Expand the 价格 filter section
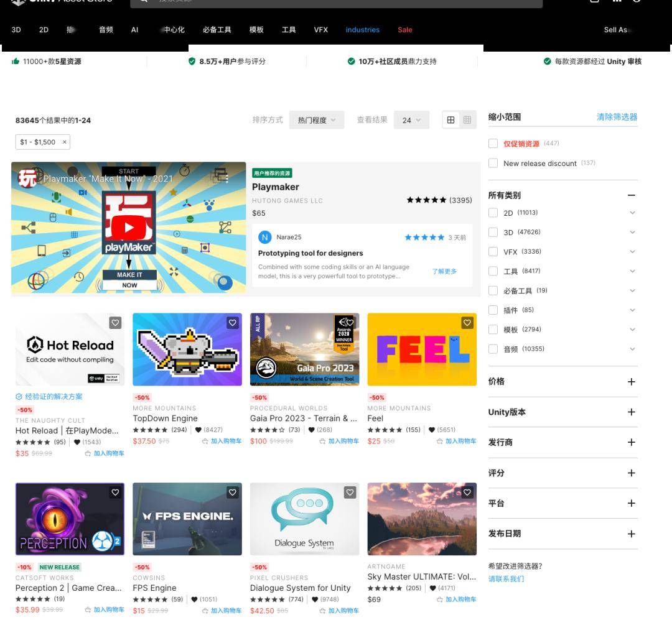The image size is (672, 620). [x=631, y=382]
